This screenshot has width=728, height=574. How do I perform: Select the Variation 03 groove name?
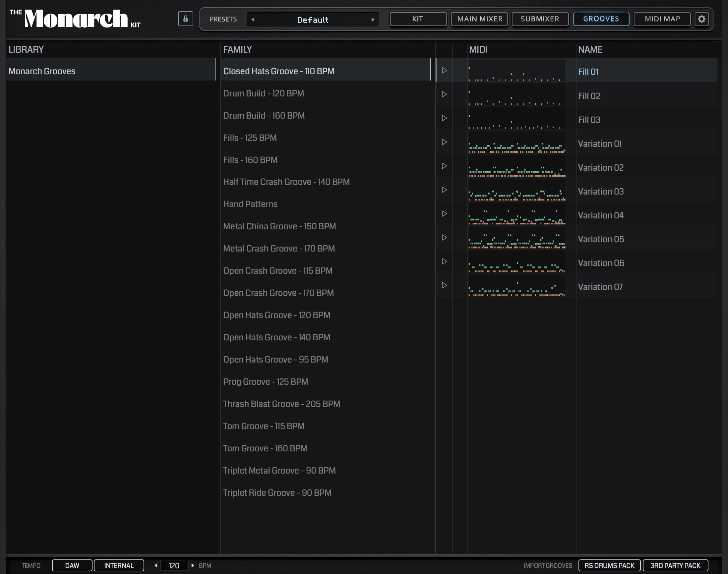(601, 191)
